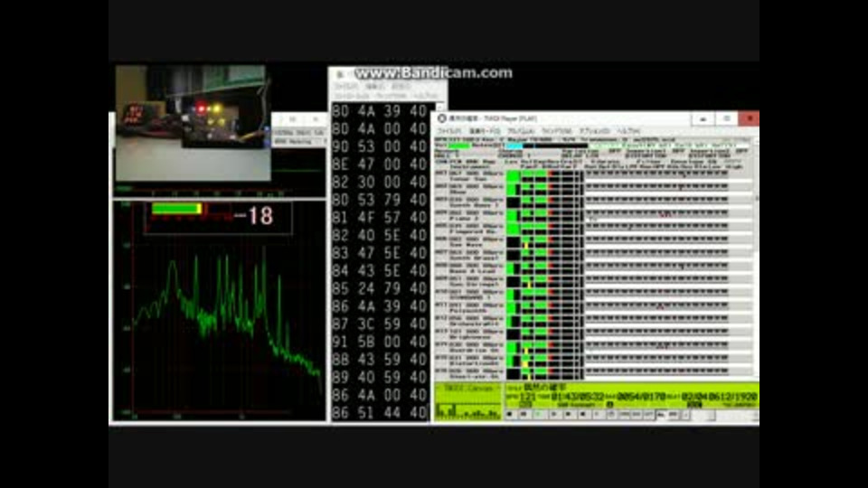Image resolution: width=868 pixels, height=488 pixels.
Task: Click MIDI row 81 4F 57 40
Action: pyautogui.click(x=379, y=218)
